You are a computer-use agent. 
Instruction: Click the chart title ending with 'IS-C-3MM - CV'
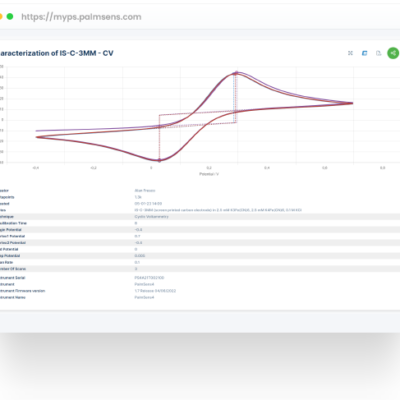pyautogui.click(x=56, y=53)
